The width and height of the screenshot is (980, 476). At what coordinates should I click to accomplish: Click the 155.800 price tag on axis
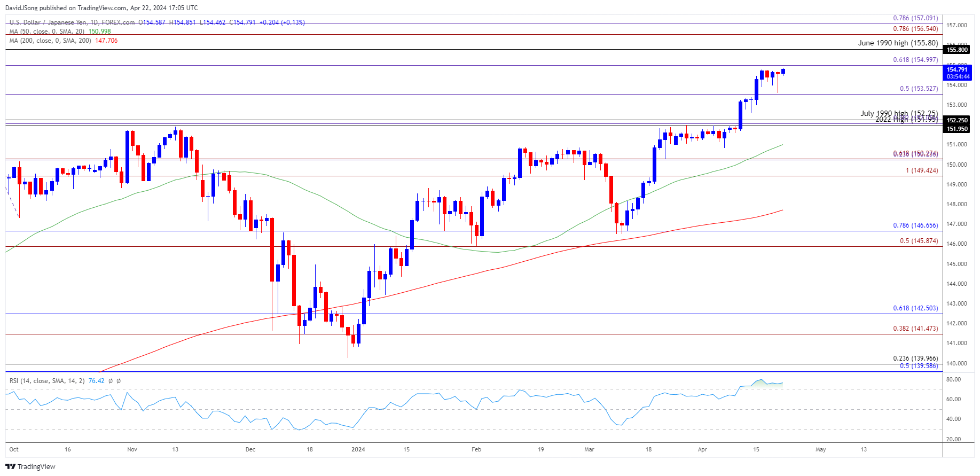pos(957,50)
